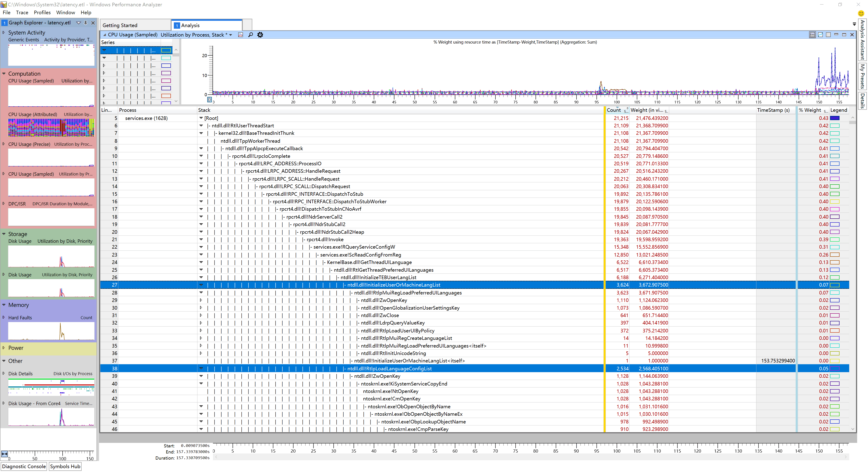Open view editor with gear icon
Screen dimensions: 868x472
coord(260,35)
